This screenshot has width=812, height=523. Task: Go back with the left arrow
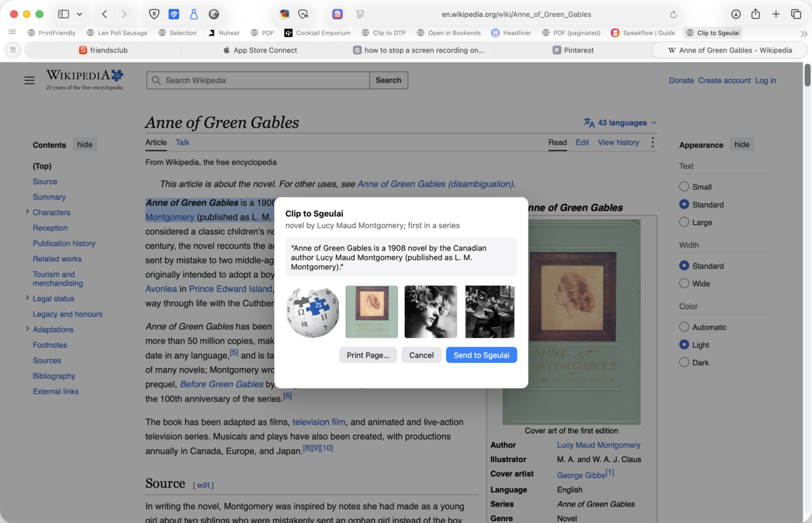tap(104, 14)
